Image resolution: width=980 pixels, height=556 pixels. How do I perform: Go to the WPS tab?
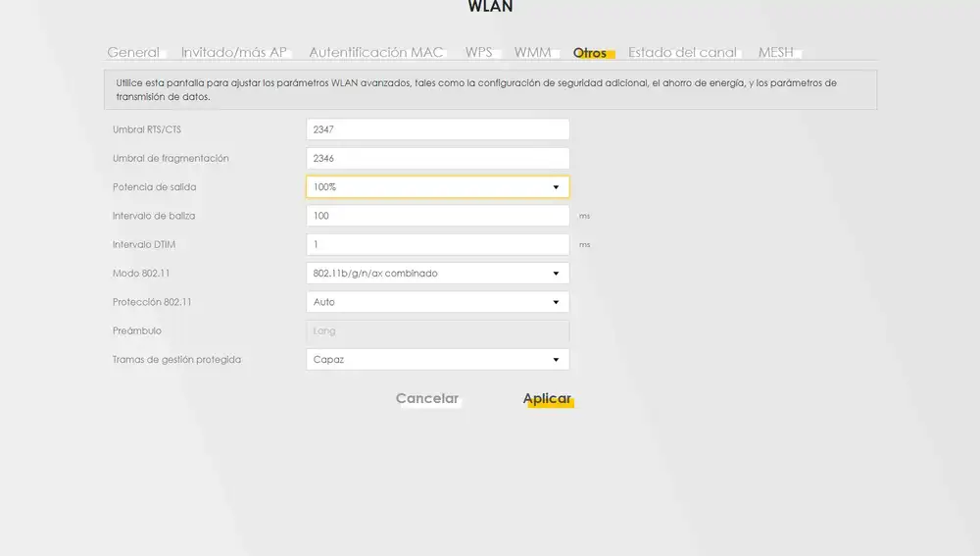coord(478,52)
